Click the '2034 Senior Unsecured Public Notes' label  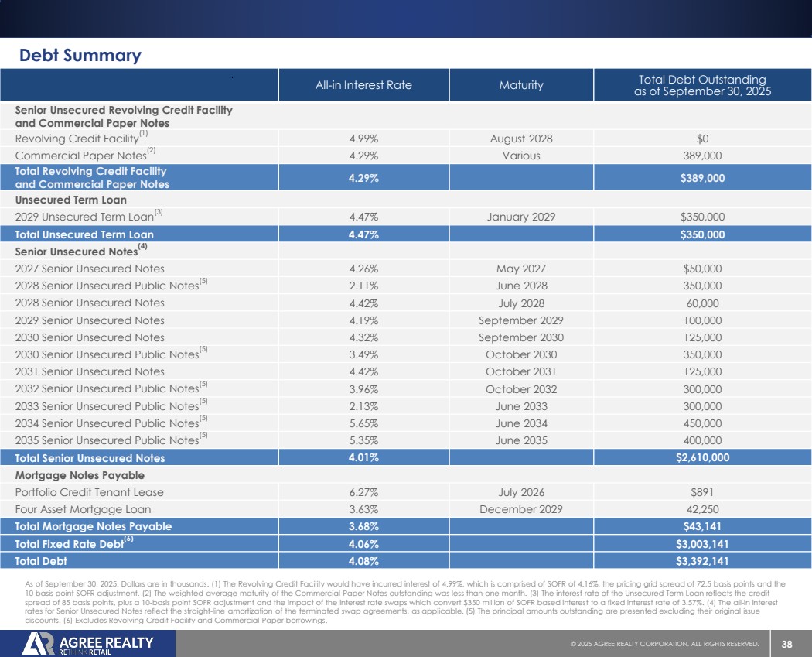click(x=107, y=423)
